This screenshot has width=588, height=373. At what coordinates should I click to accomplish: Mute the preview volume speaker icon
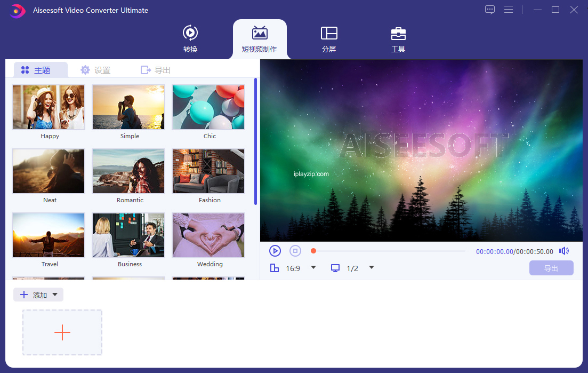[563, 251]
